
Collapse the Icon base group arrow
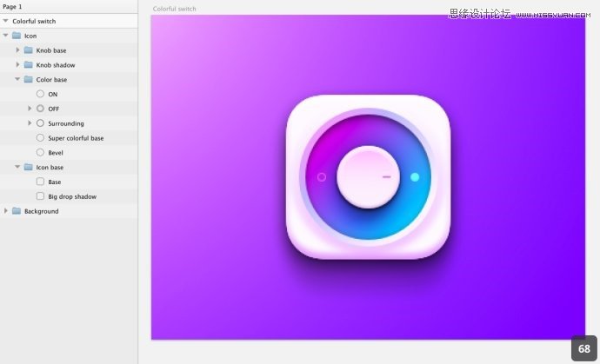pos(17,167)
